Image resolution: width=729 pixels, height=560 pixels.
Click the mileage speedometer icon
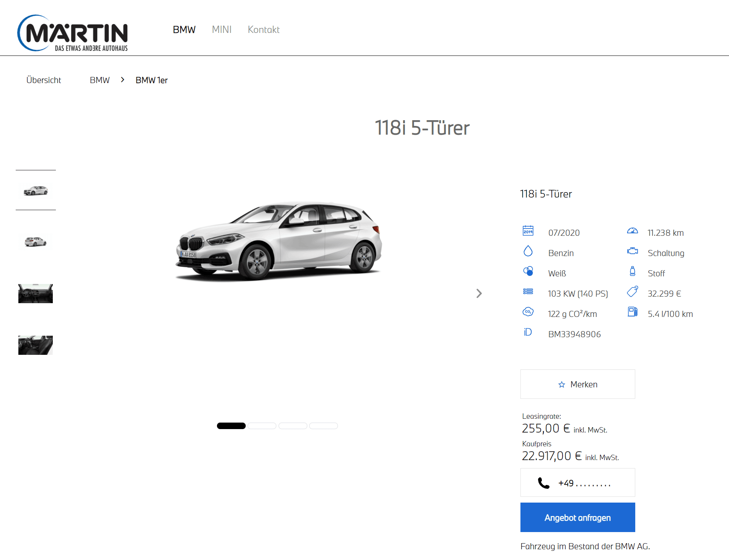(x=633, y=230)
